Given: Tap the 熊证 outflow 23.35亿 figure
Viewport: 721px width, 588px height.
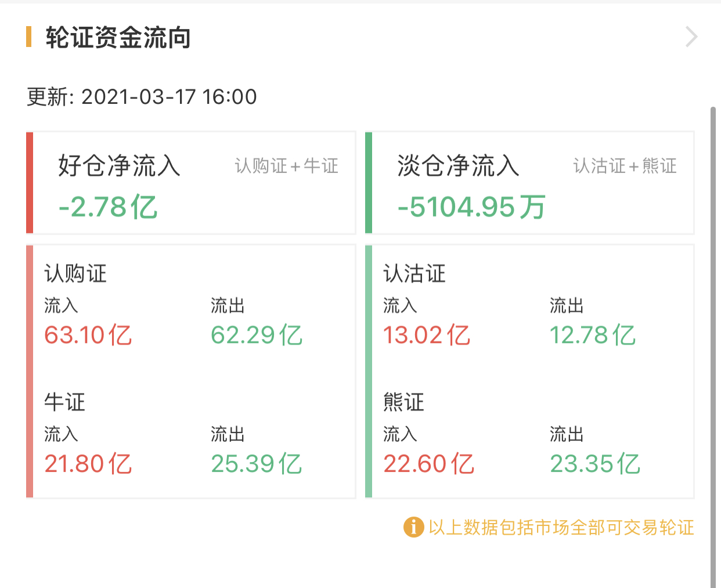Looking at the screenshot, I should click(595, 464).
